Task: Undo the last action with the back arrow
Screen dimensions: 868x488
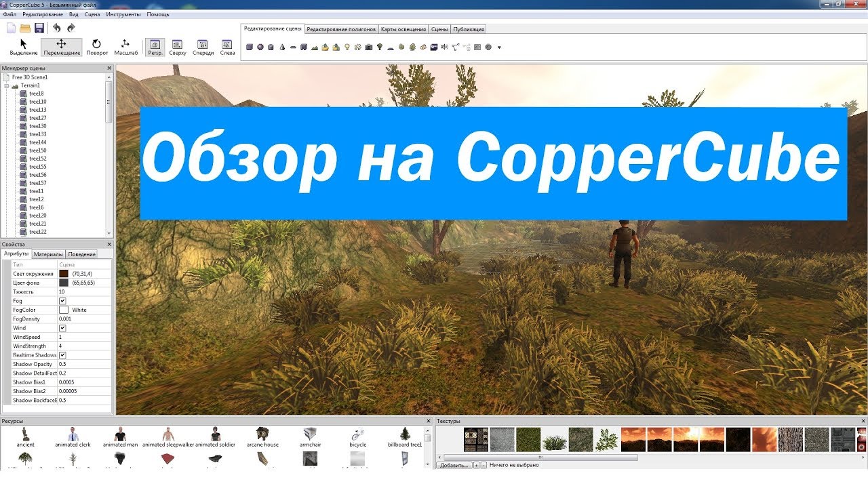Action: (x=56, y=28)
